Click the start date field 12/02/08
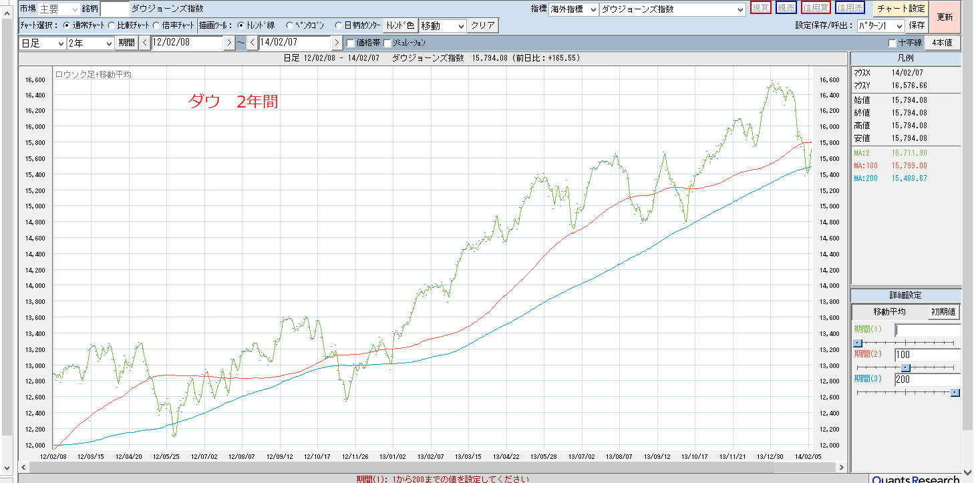Viewport: 980px width, 483px height. 187,43
